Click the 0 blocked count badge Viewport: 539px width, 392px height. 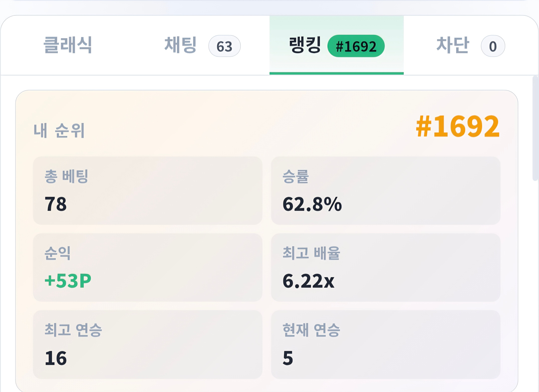pyautogui.click(x=493, y=46)
